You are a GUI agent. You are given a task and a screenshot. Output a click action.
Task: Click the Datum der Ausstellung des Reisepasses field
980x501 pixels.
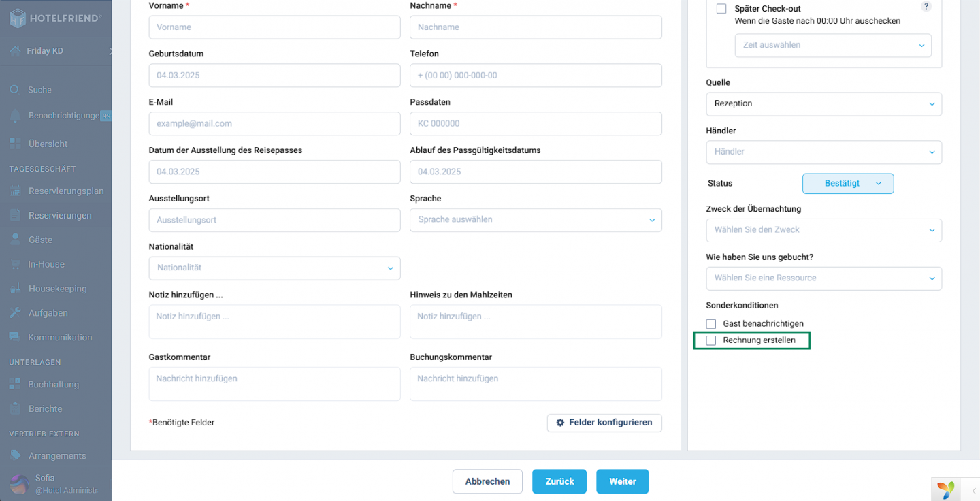click(274, 172)
